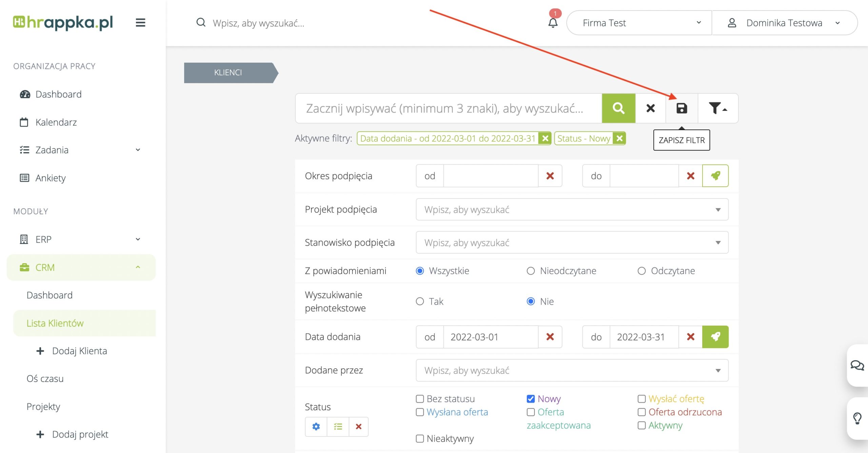
Task: Click the funnel filter toggle icon
Action: click(717, 108)
